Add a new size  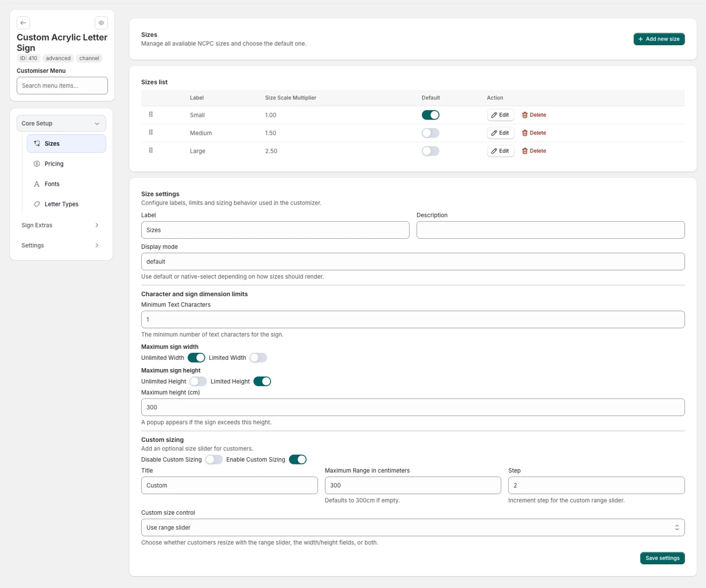(659, 39)
